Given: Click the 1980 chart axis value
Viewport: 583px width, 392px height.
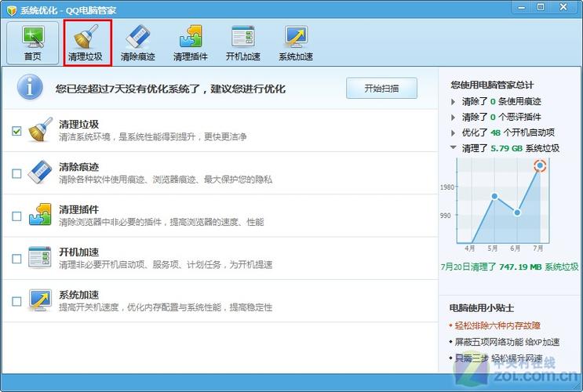Looking at the screenshot, I should click(x=447, y=187).
